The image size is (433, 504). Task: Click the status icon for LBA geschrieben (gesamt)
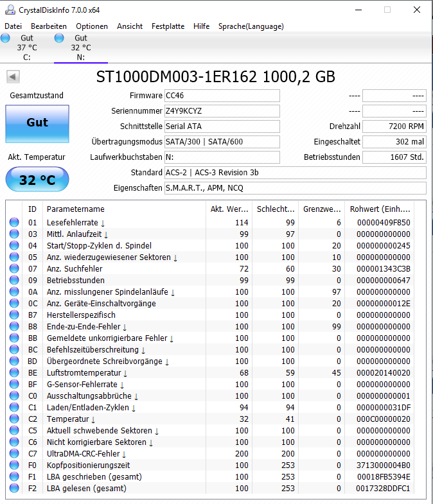click(x=14, y=477)
